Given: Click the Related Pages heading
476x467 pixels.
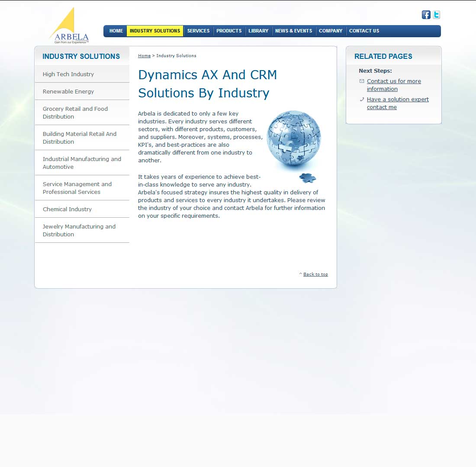Looking at the screenshot, I should click(x=383, y=56).
